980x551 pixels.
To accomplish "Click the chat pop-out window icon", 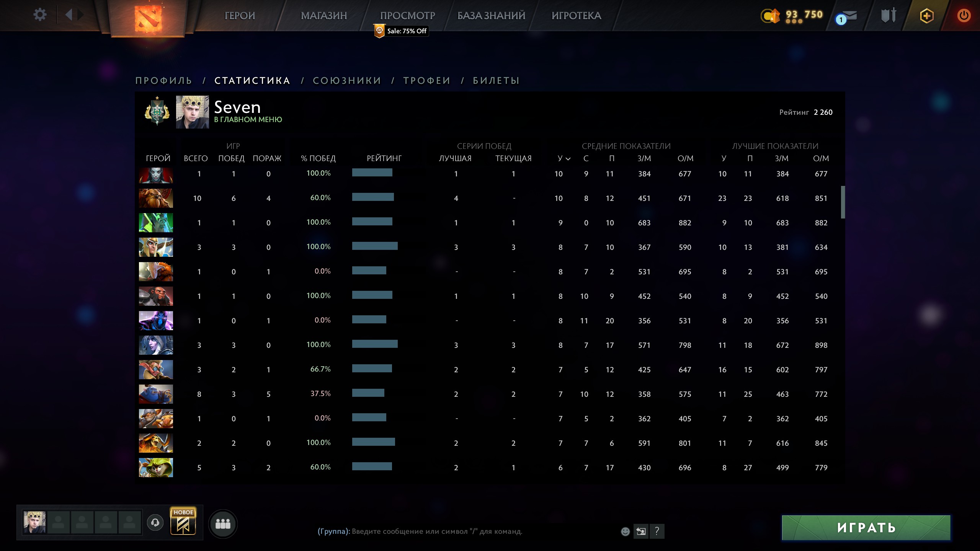I will pos(641,531).
